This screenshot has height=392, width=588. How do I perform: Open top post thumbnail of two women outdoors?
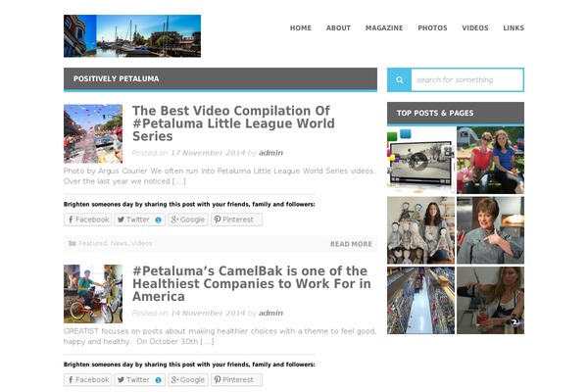coord(491,160)
